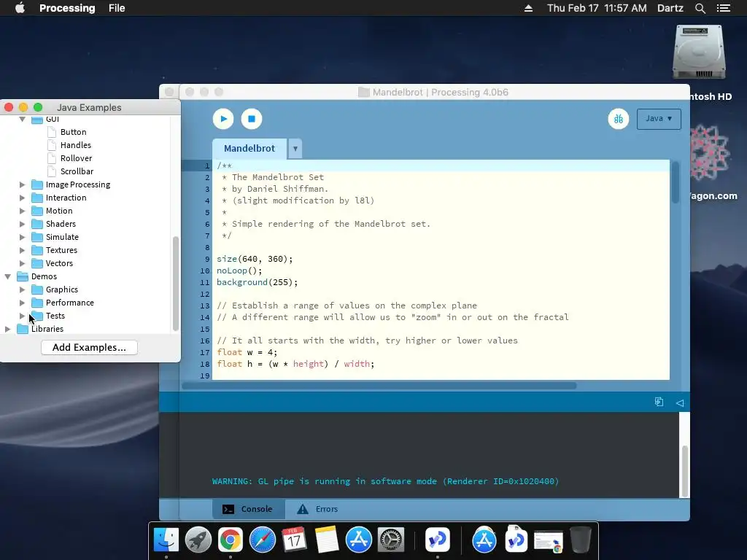Screen dimensions: 747x560
Task: Click the Processing icon right of System Preferences
Action: [438, 540]
